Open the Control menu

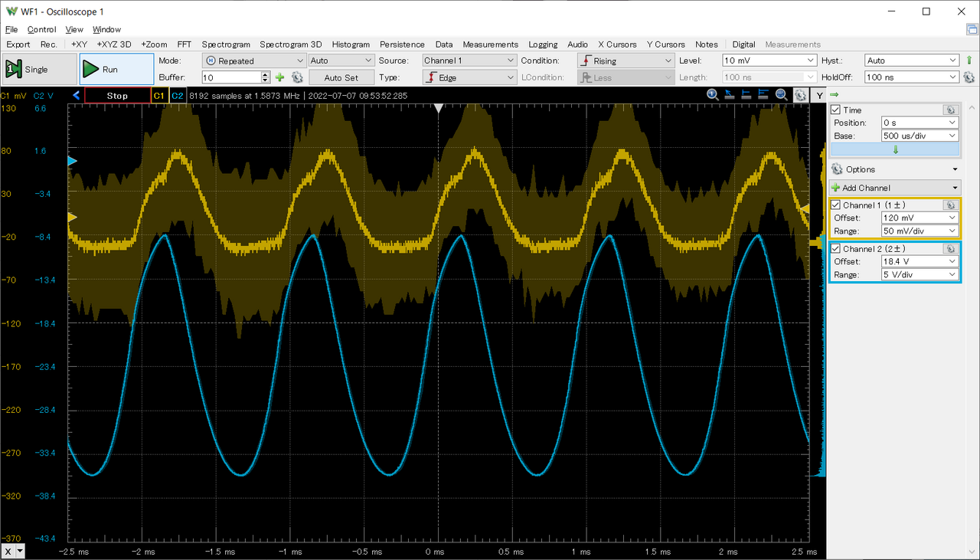click(x=41, y=30)
